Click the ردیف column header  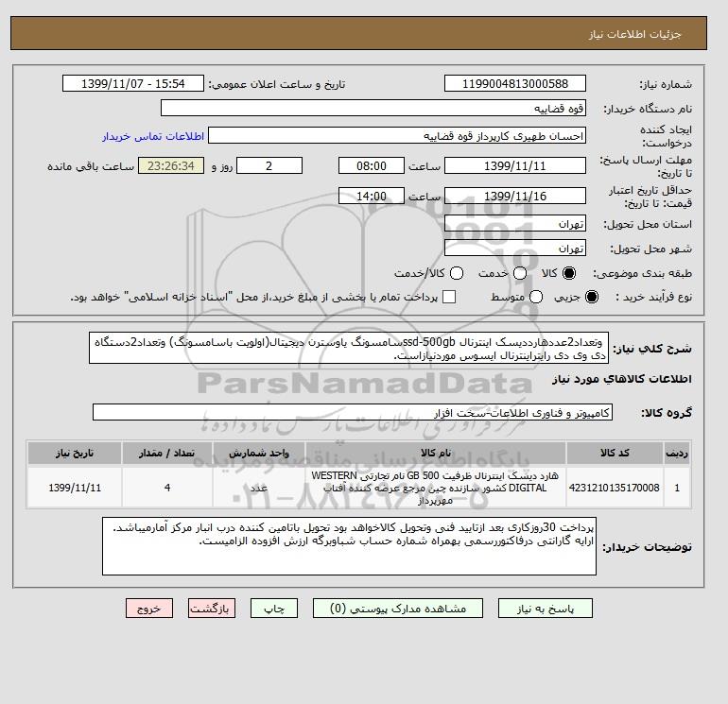point(677,453)
